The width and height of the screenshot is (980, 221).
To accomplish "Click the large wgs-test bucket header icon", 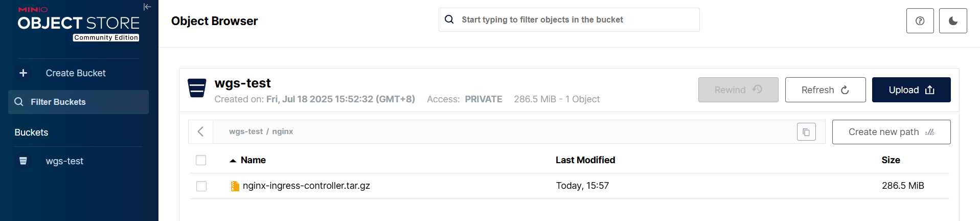I will 197,88.
